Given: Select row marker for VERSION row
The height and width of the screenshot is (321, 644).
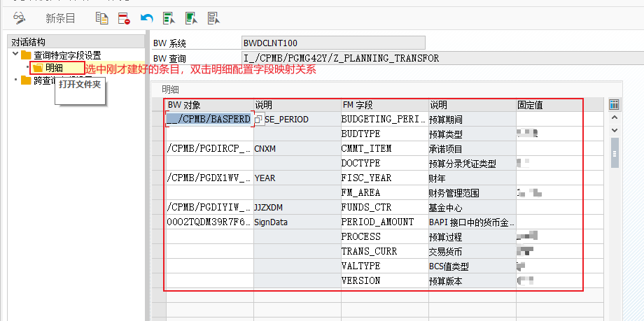Looking at the screenshot, I should tap(159, 281).
